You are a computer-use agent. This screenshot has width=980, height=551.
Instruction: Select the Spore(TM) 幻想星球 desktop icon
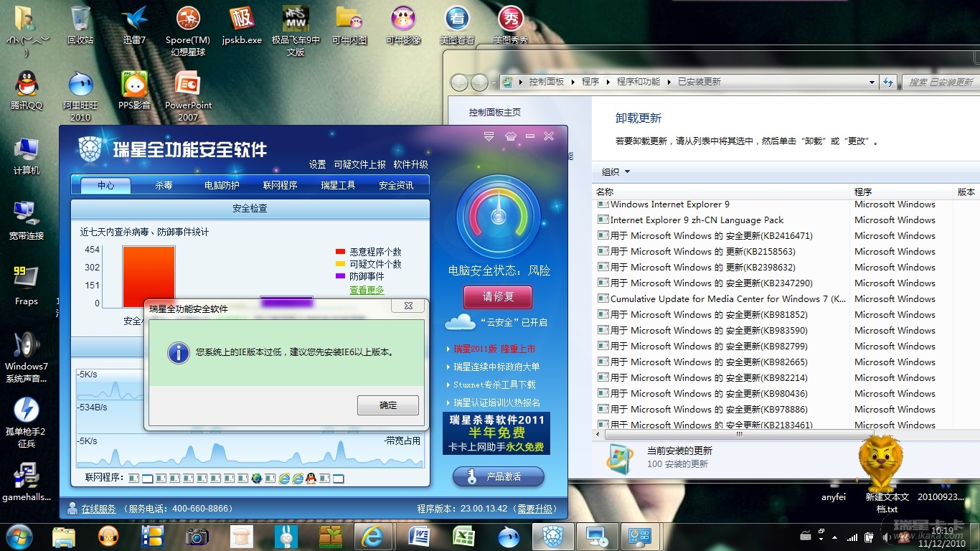tap(188, 32)
